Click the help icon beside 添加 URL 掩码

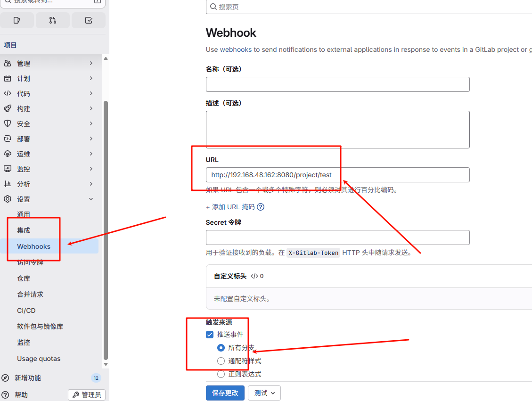[261, 207]
